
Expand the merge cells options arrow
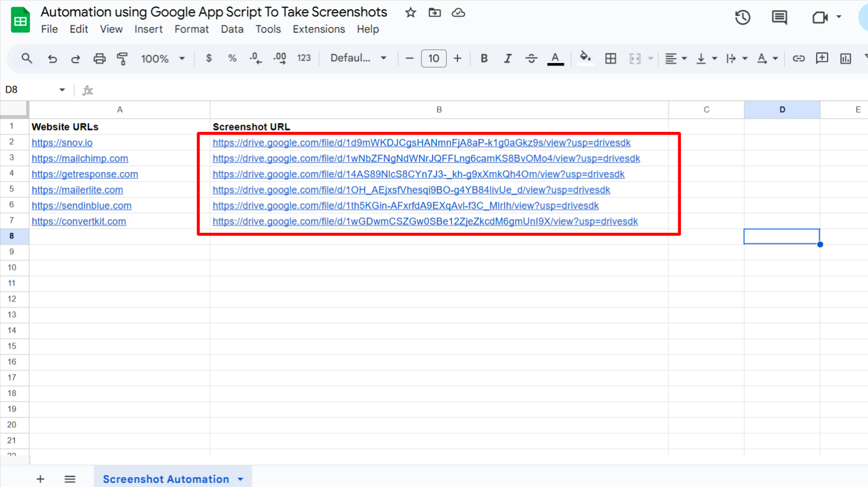pos(650,59)
